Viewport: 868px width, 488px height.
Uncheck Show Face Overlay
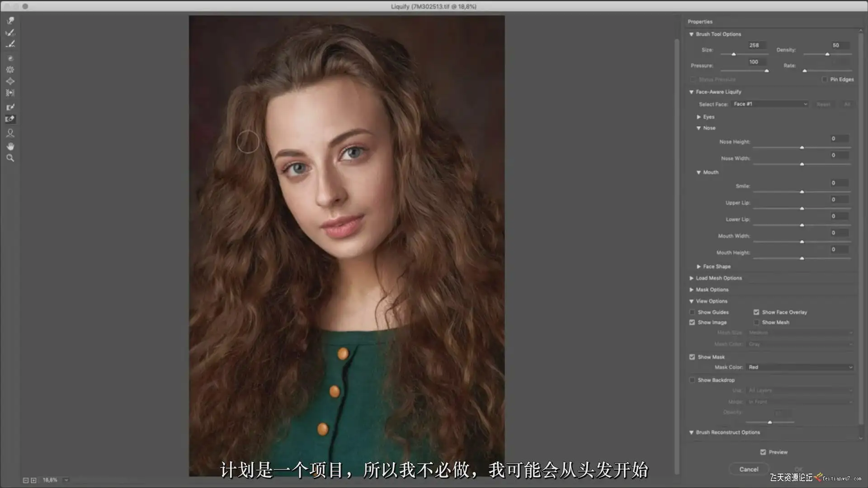point(756,312)
